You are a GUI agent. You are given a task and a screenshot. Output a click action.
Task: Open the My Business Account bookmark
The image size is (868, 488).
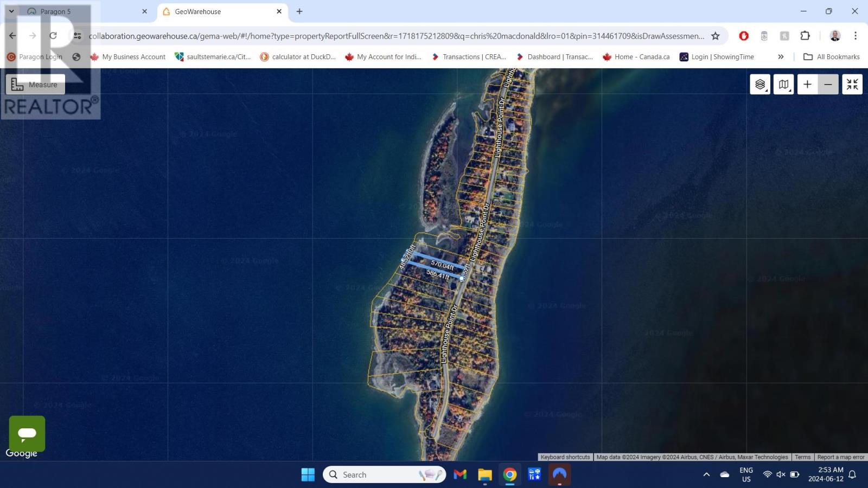point(128,57)
